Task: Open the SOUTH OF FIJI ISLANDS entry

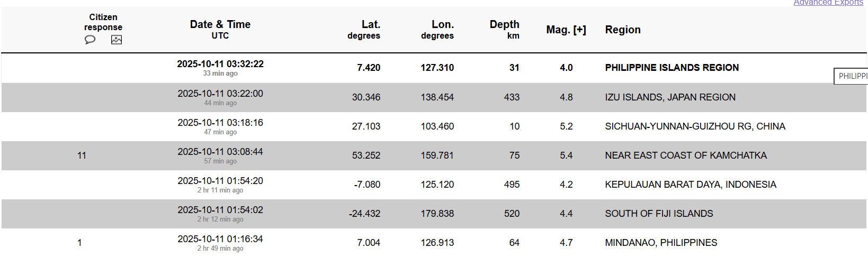Action: click(659, 214)
